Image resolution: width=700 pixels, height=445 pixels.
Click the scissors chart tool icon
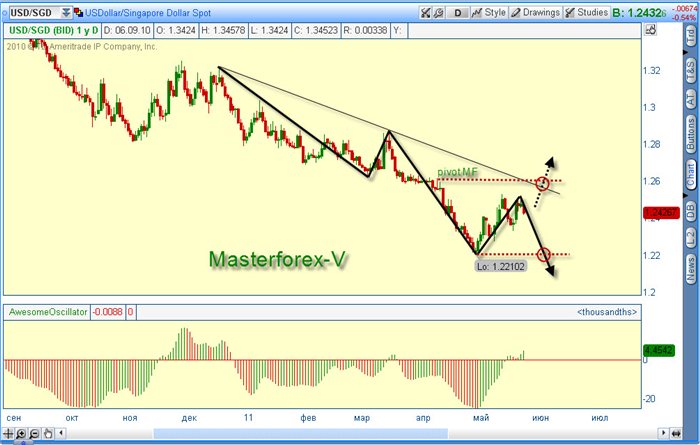[425, 12]
